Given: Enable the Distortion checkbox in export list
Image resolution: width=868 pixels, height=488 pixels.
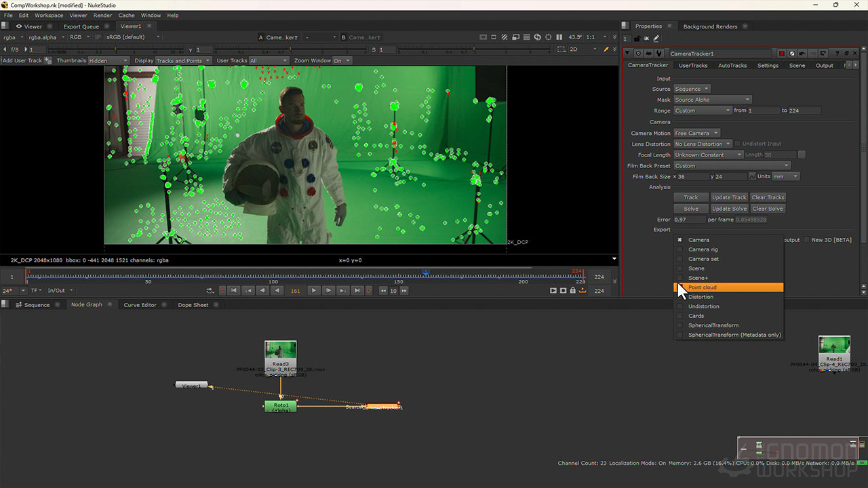Looking at the screenshot, I should point(679,297).
